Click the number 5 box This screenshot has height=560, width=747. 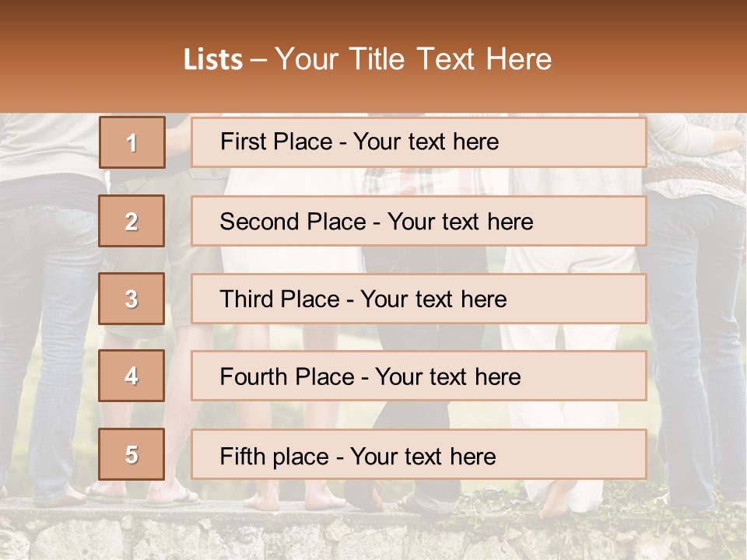coord(132,454)
